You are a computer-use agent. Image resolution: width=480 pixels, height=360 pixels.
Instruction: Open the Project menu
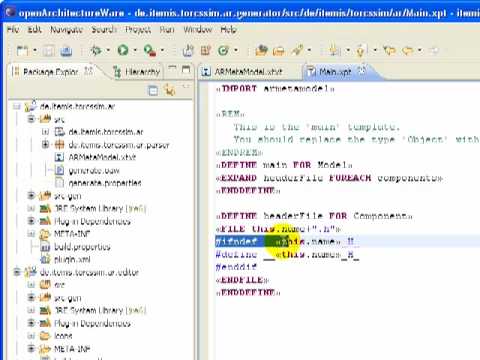(138, 30)
